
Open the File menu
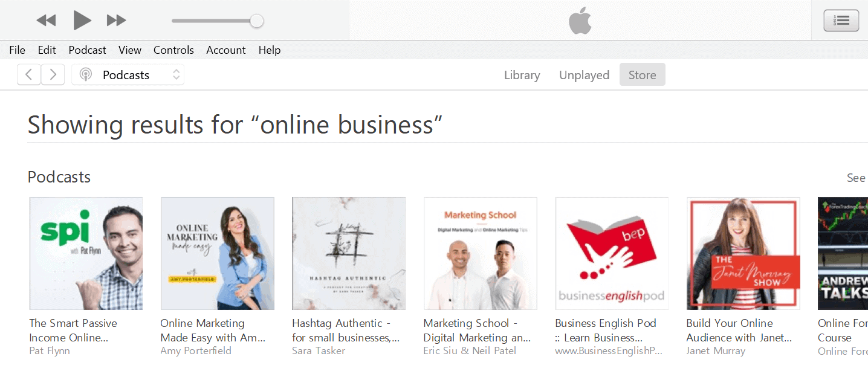tap(17, 50)
